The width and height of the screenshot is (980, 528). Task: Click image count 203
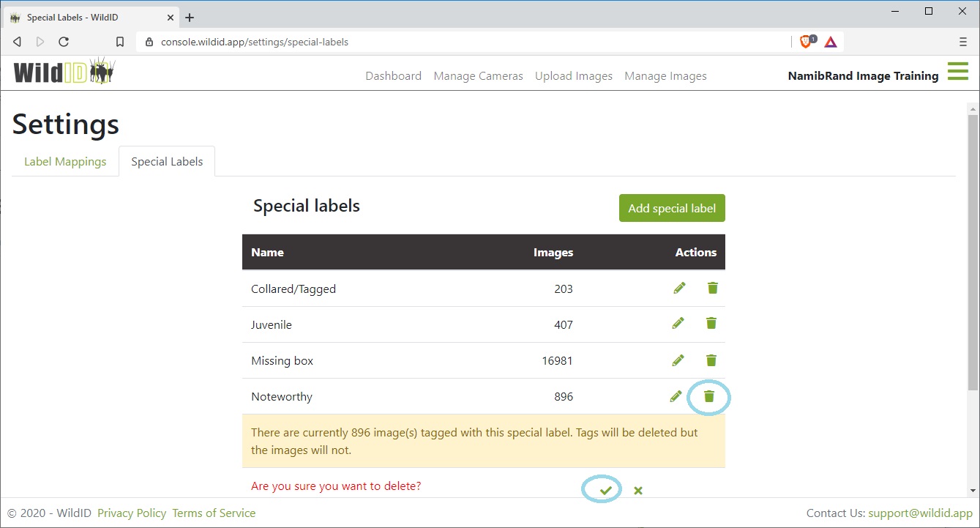click(x=564, y=289)
